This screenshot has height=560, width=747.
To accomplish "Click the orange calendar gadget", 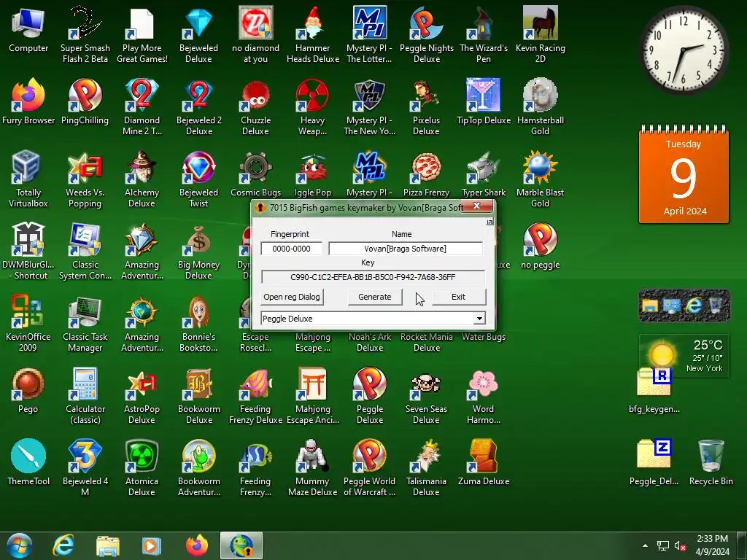I will tap(684, 174).
